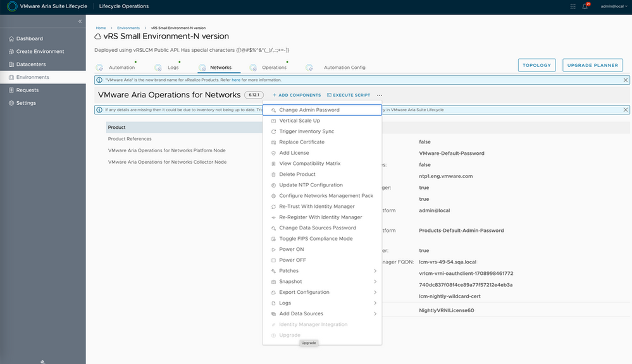The width and height of the screenshot is (632, 364).
Task: Click the Automation product icon
Action: (x=99, y=68)
